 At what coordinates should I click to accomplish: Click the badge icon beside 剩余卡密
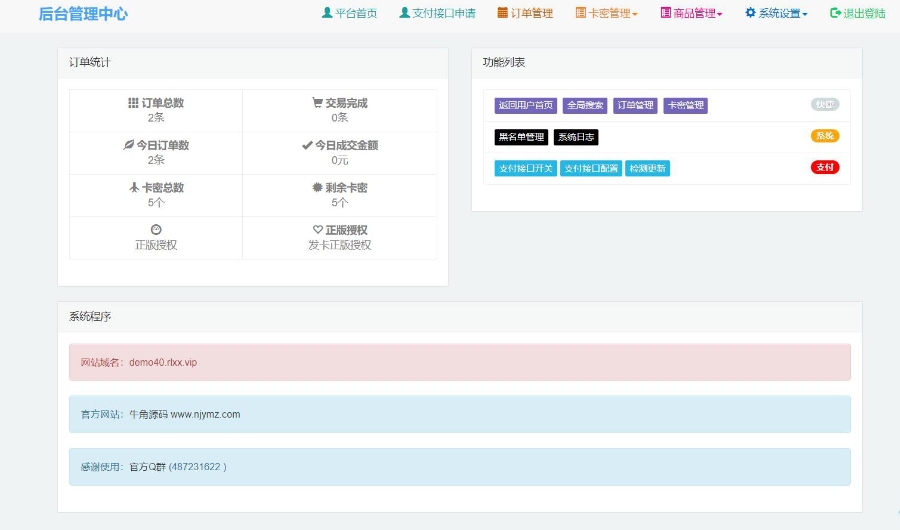pos(317,188)
